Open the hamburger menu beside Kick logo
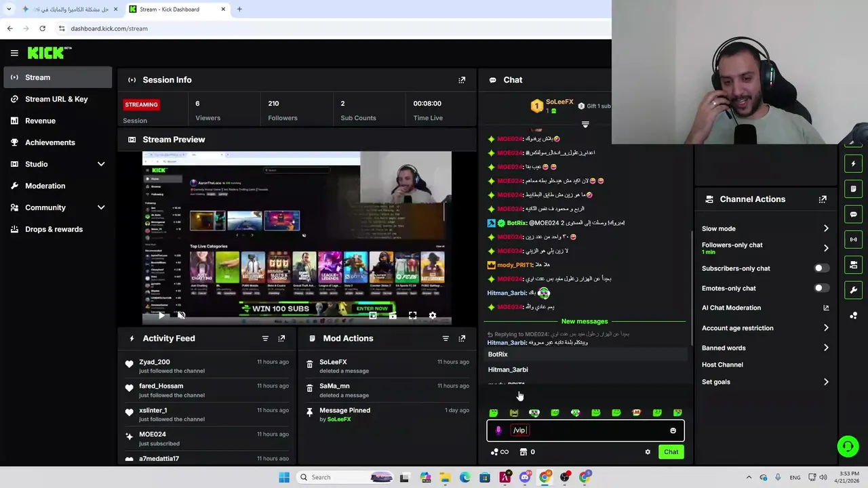This screenshot has height=488, width=868. 14,53
